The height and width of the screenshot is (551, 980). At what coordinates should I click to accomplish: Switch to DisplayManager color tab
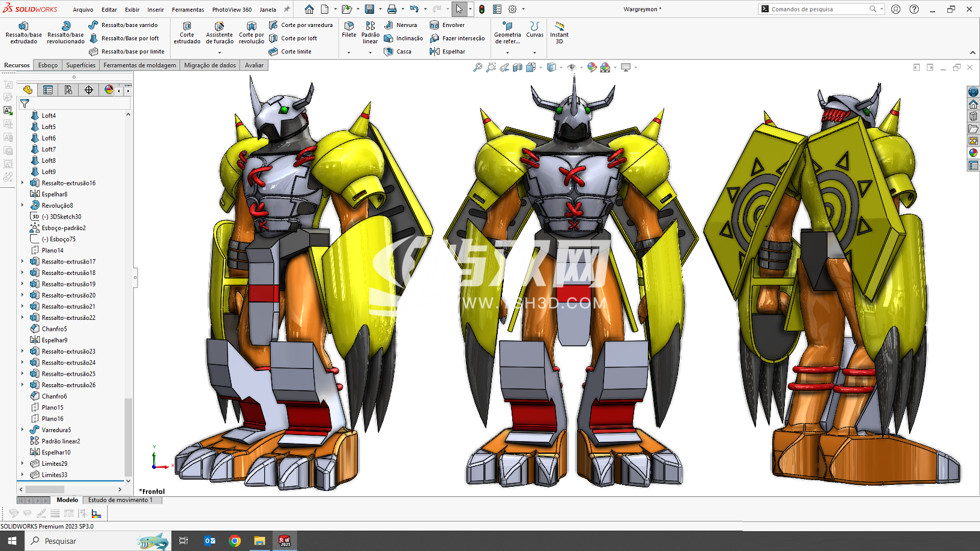(109, 90)
